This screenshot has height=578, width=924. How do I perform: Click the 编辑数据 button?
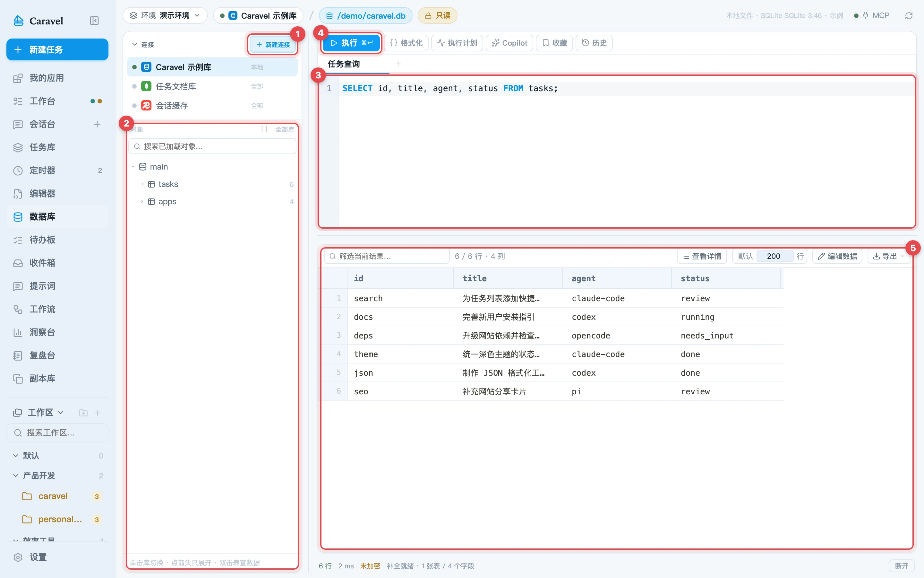coord(837,256)
